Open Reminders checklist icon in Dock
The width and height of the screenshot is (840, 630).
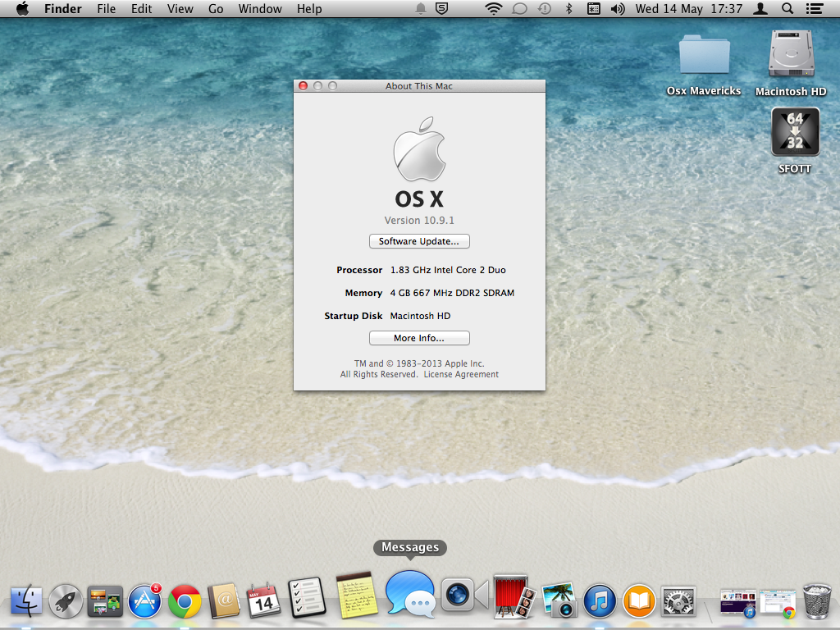click(306, 597)
